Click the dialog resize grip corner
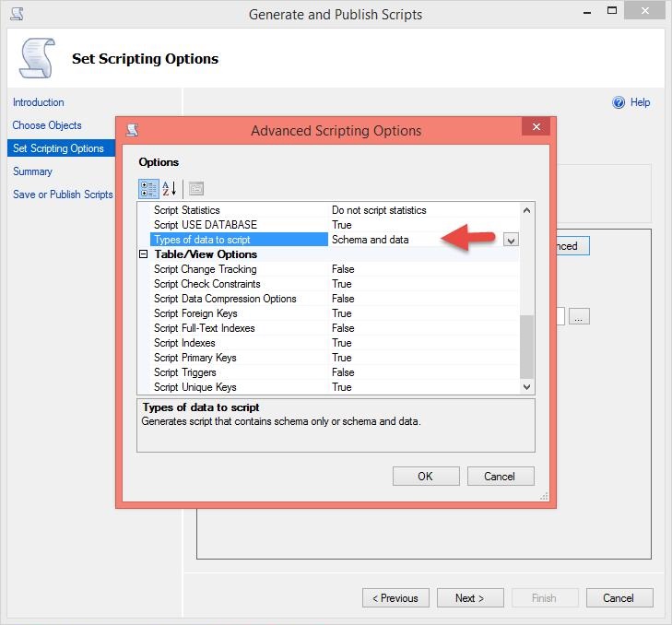The image size is (672, 625). tap(544, 496)
